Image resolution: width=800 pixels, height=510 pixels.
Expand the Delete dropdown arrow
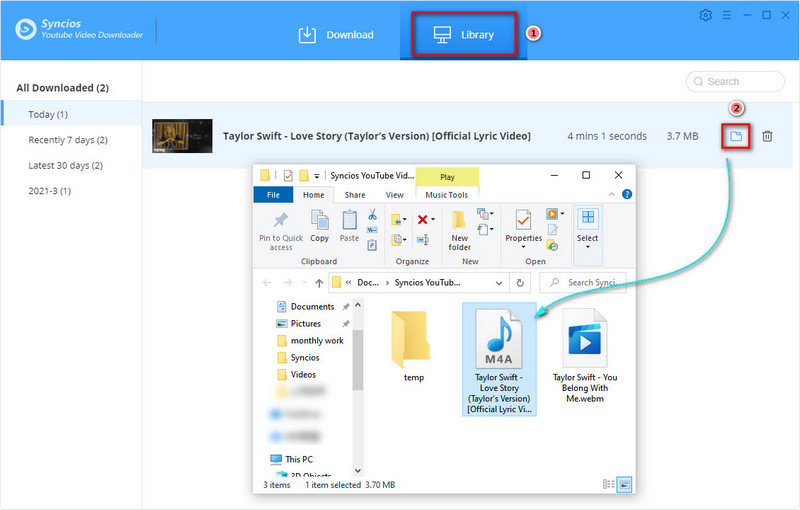(433, 219)
